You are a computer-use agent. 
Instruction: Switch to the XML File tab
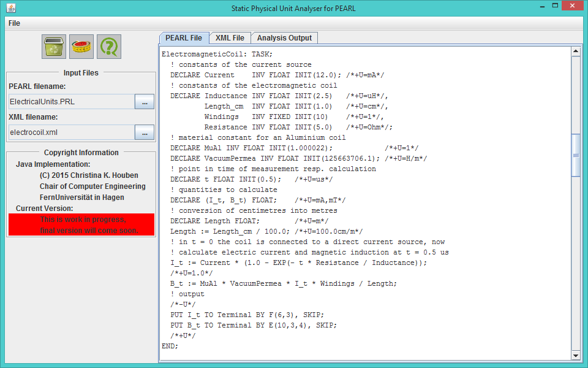tap(229, 37)
